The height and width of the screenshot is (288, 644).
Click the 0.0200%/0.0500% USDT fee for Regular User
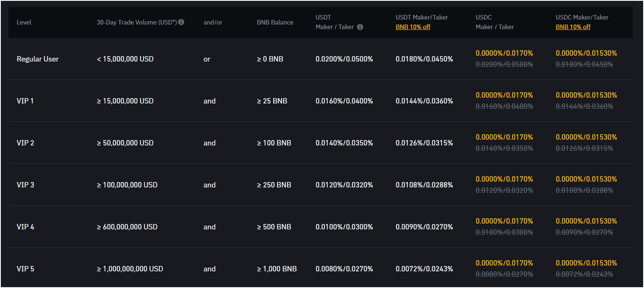point(344,59)
